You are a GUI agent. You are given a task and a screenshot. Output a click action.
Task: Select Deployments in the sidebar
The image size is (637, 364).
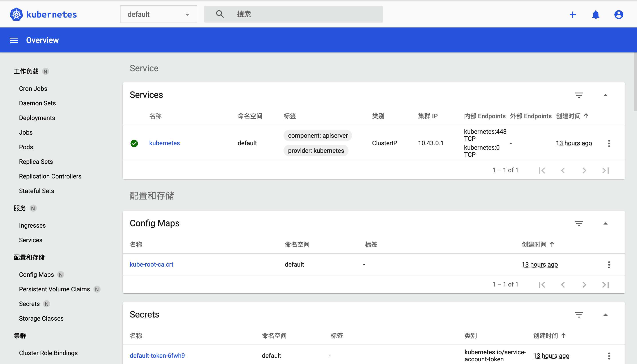click(37, 118)
